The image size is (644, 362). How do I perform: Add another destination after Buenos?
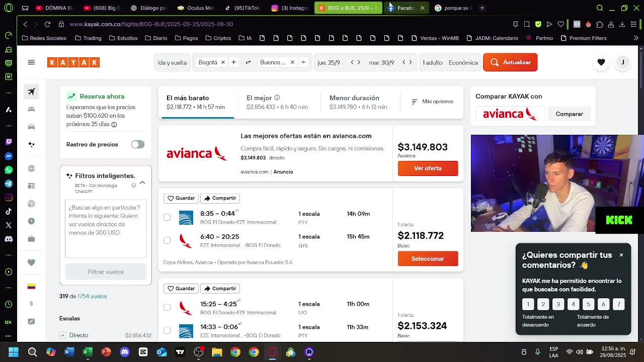click(x=303, y=62)
